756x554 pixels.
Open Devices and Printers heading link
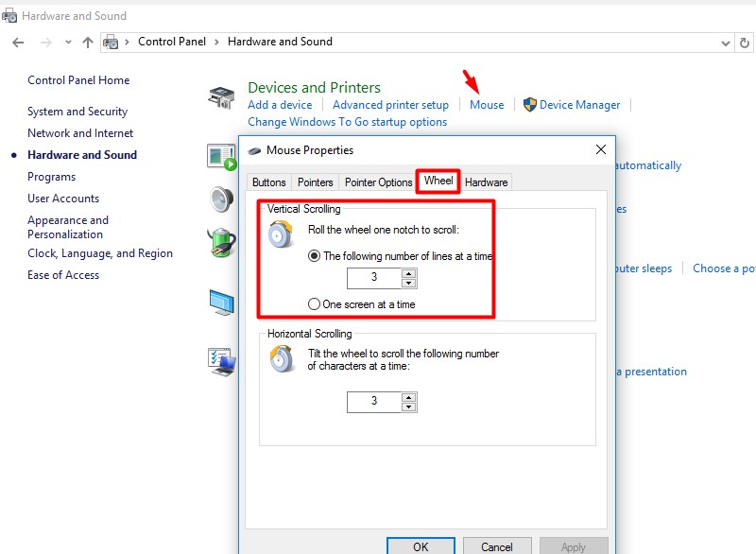(x=314, y=87)
